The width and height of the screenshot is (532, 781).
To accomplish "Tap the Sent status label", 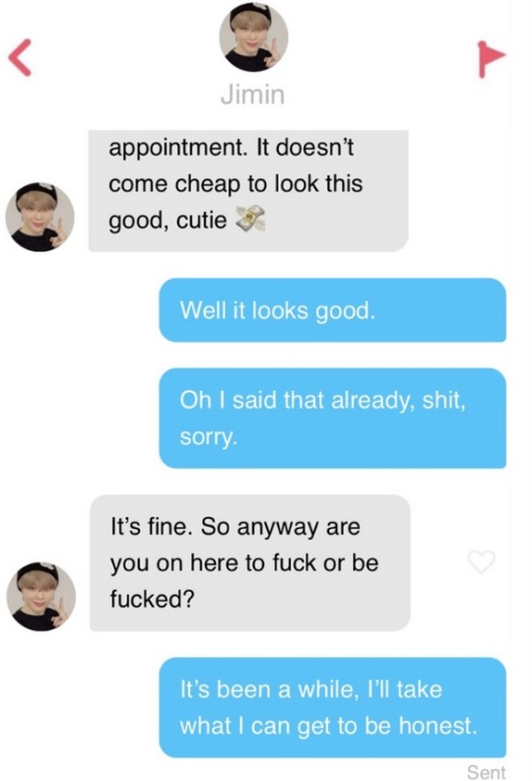I will (486, 771).
